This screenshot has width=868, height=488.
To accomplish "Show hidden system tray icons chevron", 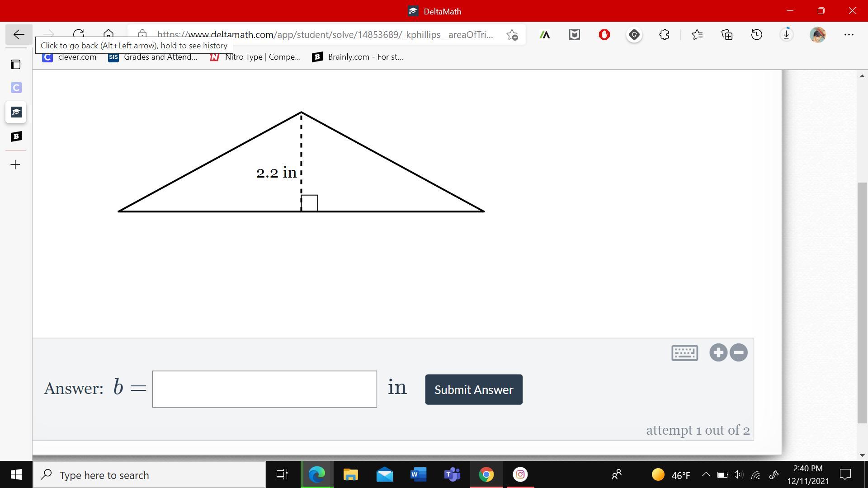I will pos(705,474).
